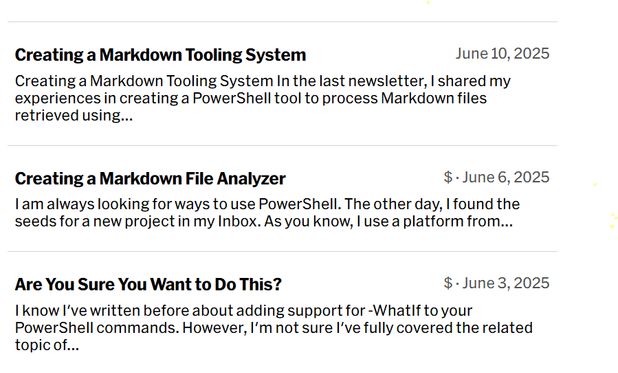
Task: Click the ellipsis after 'platform from'
Action: (506, 224)
